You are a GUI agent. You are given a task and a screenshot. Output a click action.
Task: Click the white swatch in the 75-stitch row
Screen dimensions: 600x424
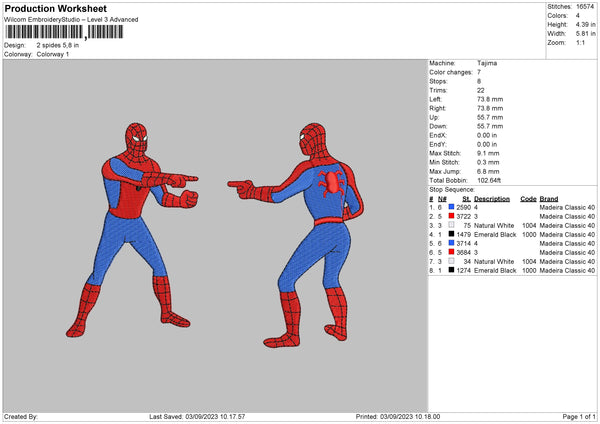[452, 225]
